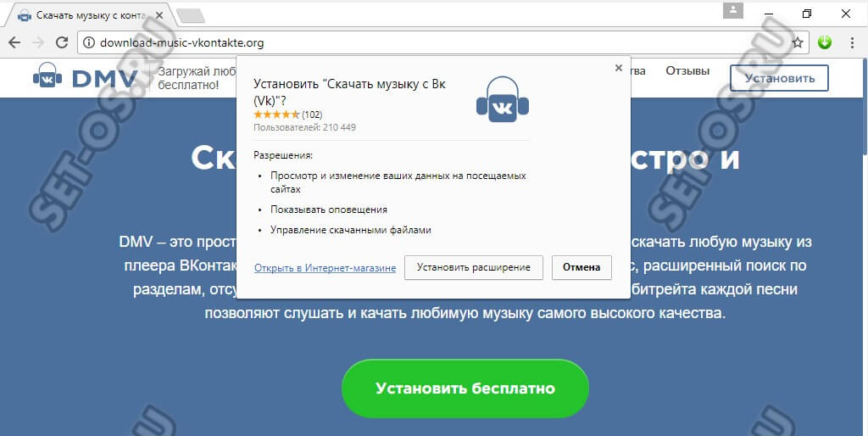868x436 pixels.
Task: Click 'Показывать оповещения' permission text
Action: tap(329, 210)
